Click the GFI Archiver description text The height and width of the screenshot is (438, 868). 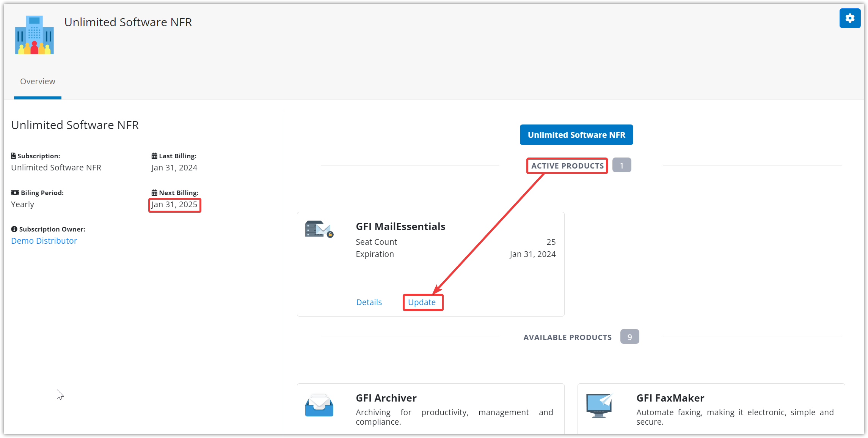pos(454,417)
